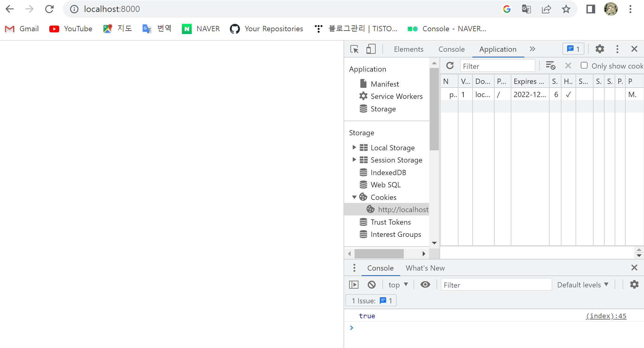Open the What's New drawer tab
The height and width of the screenshot is (348, 644).
425,268
